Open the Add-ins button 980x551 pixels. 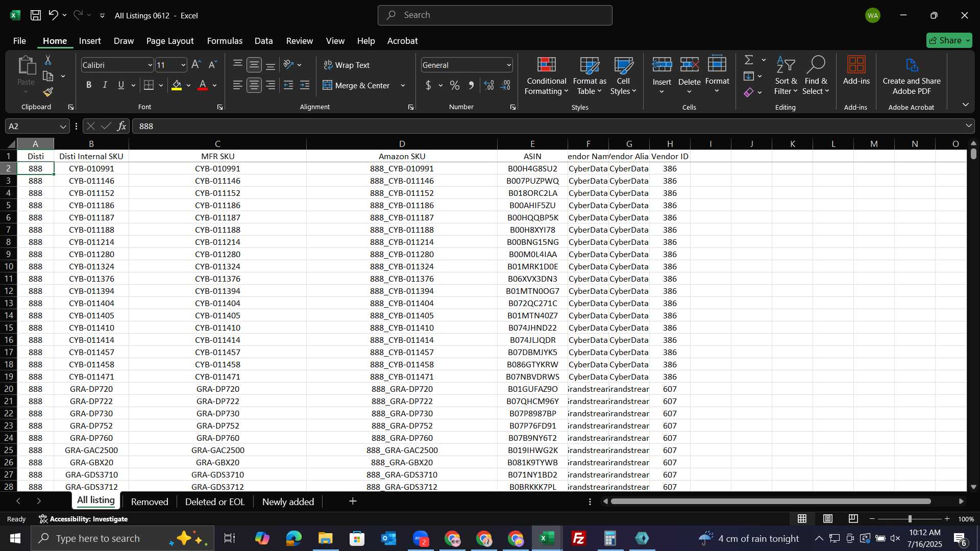pyautogui.click(x=856, y=70)
